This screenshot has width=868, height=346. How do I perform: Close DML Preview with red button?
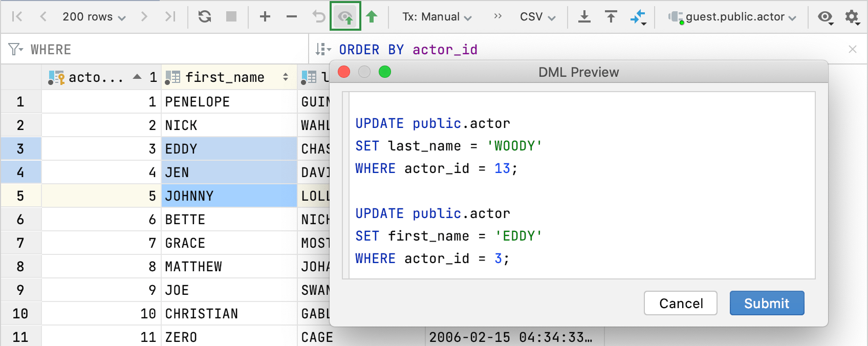[344, 72]
